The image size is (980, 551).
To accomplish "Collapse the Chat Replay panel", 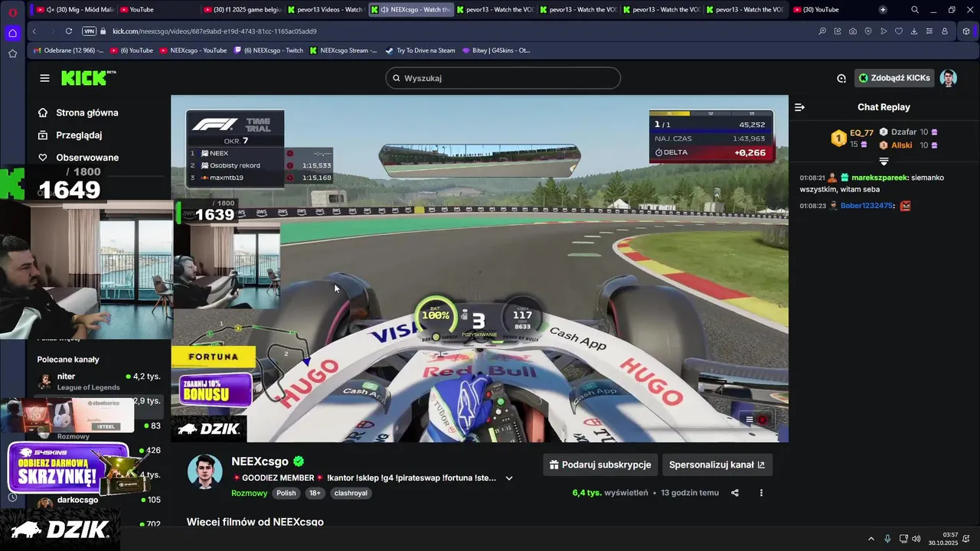I will 799,107.
